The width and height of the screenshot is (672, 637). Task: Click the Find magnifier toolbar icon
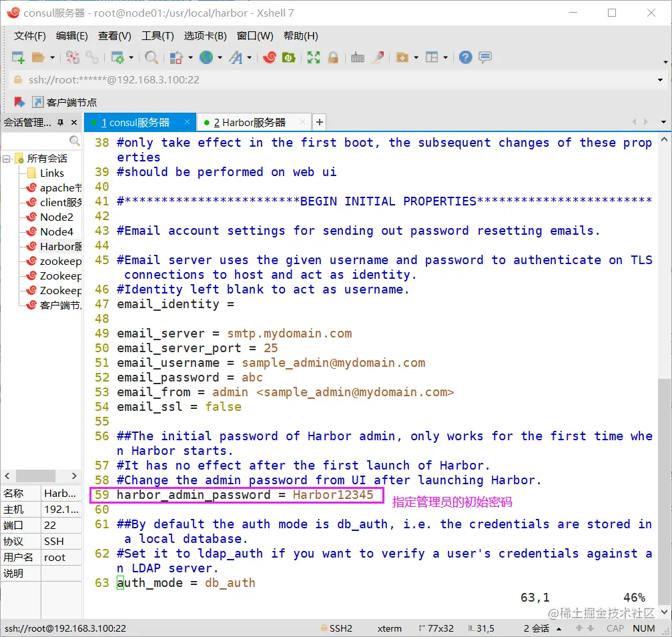[x=151, y=57]
